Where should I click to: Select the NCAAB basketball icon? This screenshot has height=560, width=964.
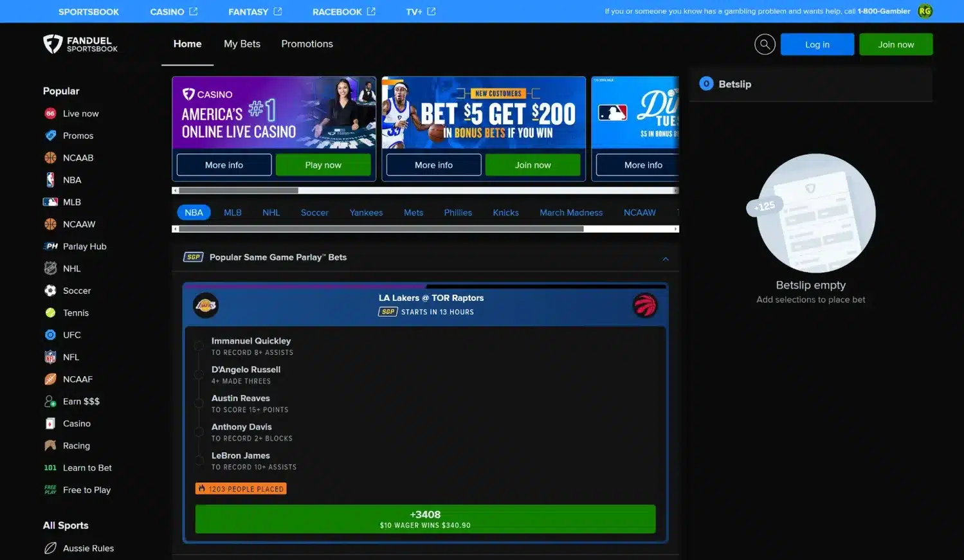point(50,158)
